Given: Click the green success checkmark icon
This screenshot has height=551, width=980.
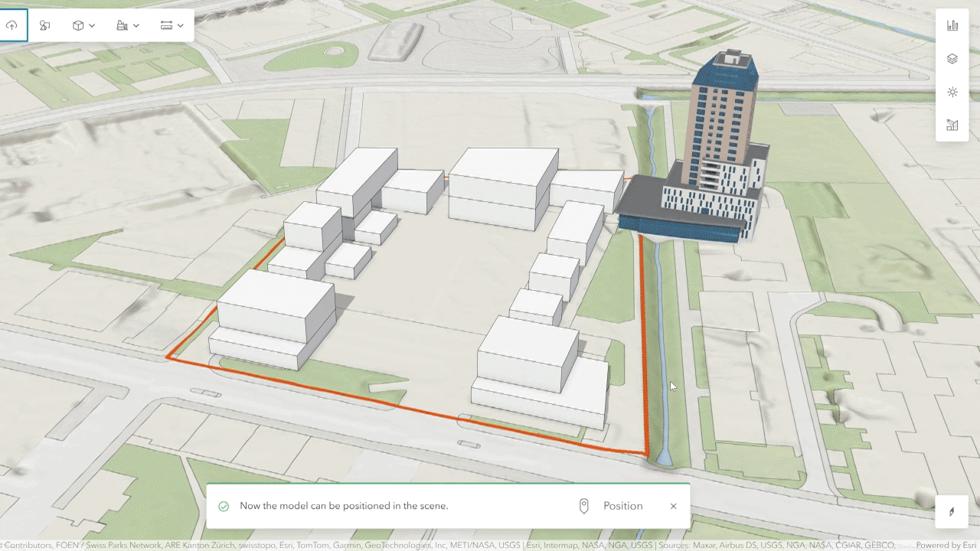Looking at the screenshot, I should pyautogui.click(x=224, y=506).
